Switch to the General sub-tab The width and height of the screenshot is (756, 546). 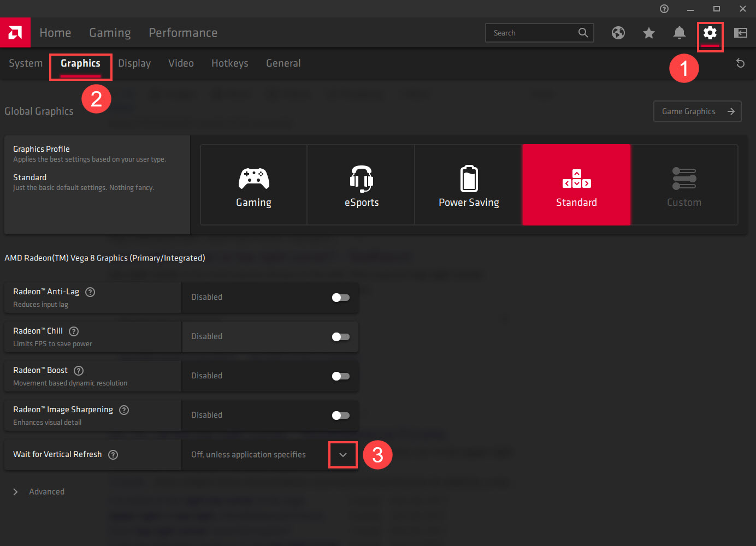point(283,63)
